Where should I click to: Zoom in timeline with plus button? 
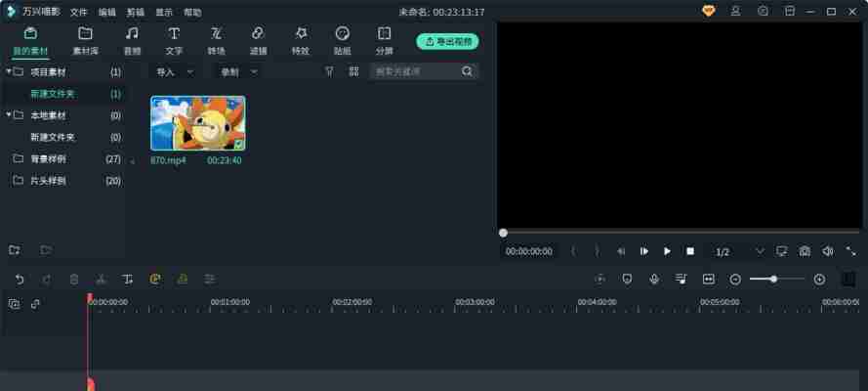click(x=820, y=280)
